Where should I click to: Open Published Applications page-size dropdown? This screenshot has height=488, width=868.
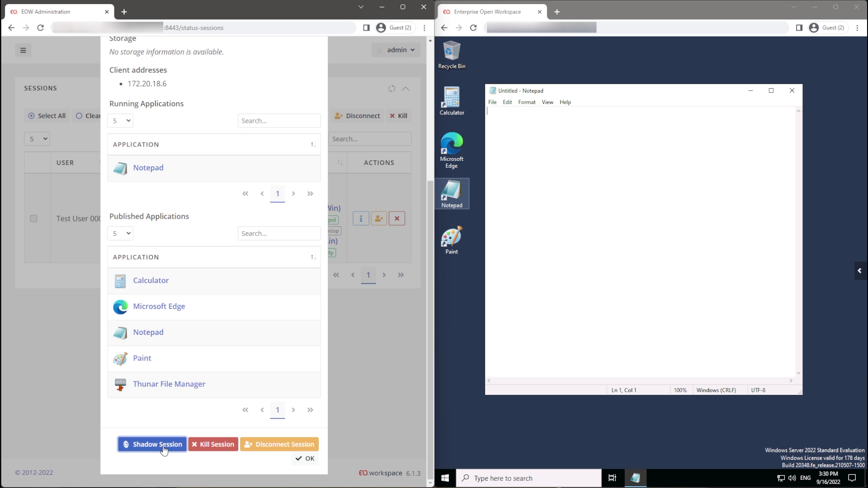[120, 234]
